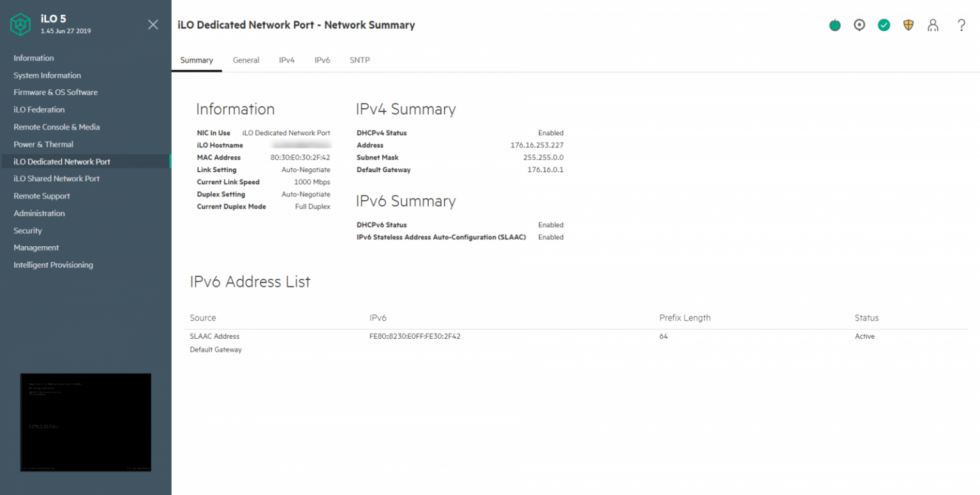This screenshot has width=980, height=495.
Task: Open the user account icon menu
Action: point(933,26)
